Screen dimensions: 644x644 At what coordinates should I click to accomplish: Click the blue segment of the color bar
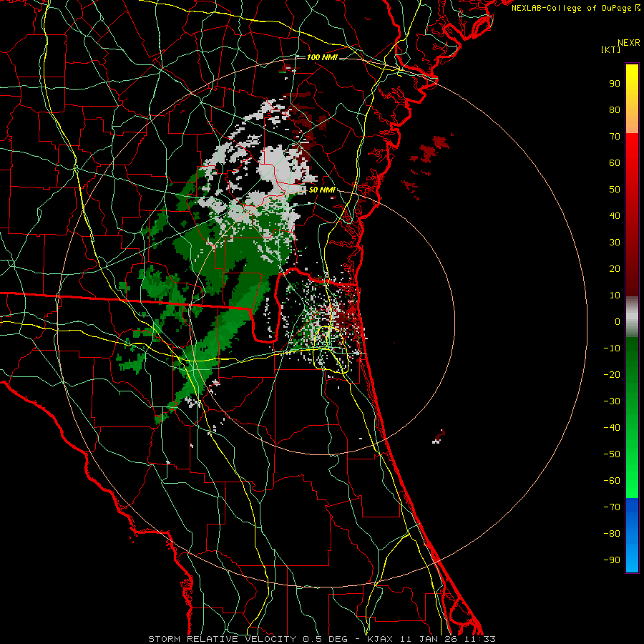click(x=632, y=535)
